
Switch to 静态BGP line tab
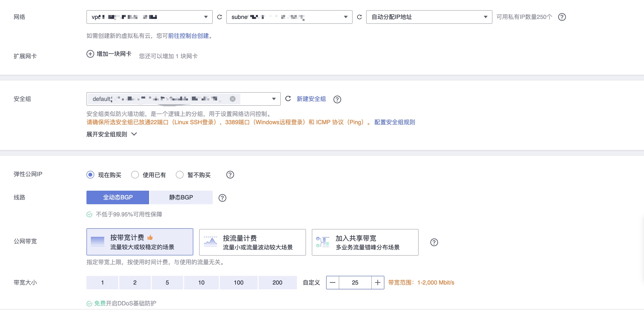(x=181, y=197)
